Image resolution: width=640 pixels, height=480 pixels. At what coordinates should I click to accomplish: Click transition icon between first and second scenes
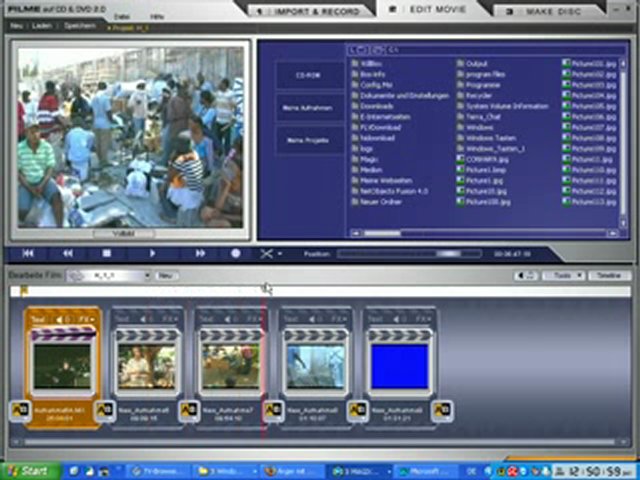pos(104,410)
